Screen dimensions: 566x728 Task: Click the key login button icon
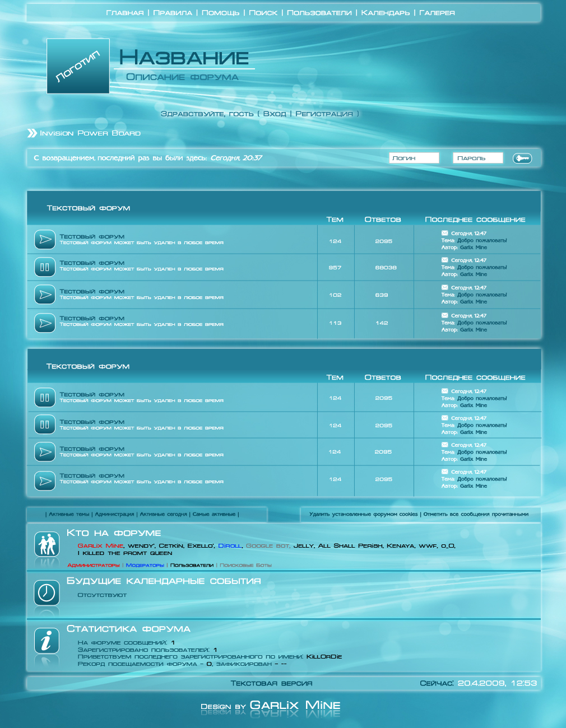523,158
